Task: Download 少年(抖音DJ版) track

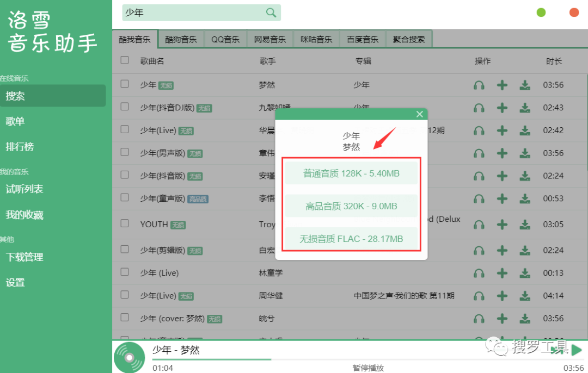Action: [525, 108]
